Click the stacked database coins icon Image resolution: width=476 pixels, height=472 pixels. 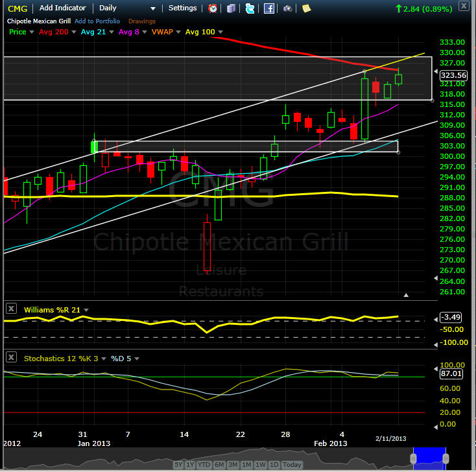[x=232, y=8]
